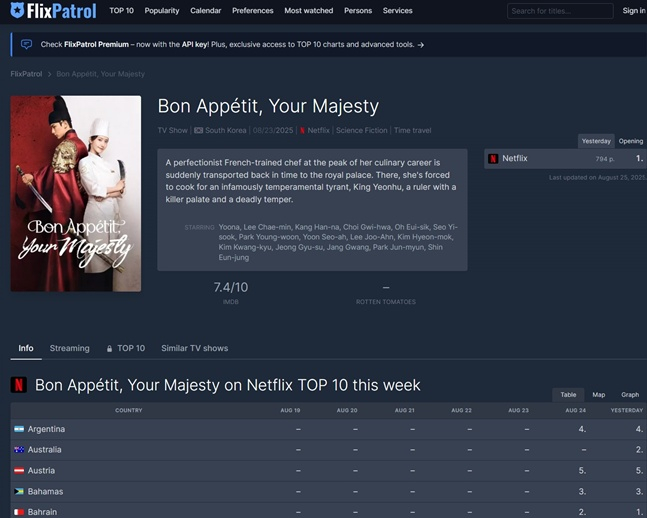Click the Bahamas flag icon
Screen dimensions: 647x518
pos(19,492)
